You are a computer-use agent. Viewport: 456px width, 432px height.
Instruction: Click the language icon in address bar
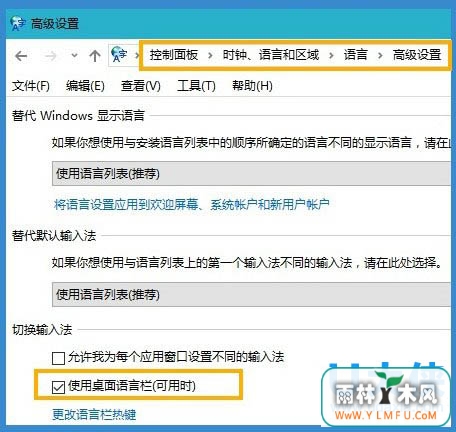[119, 54]
